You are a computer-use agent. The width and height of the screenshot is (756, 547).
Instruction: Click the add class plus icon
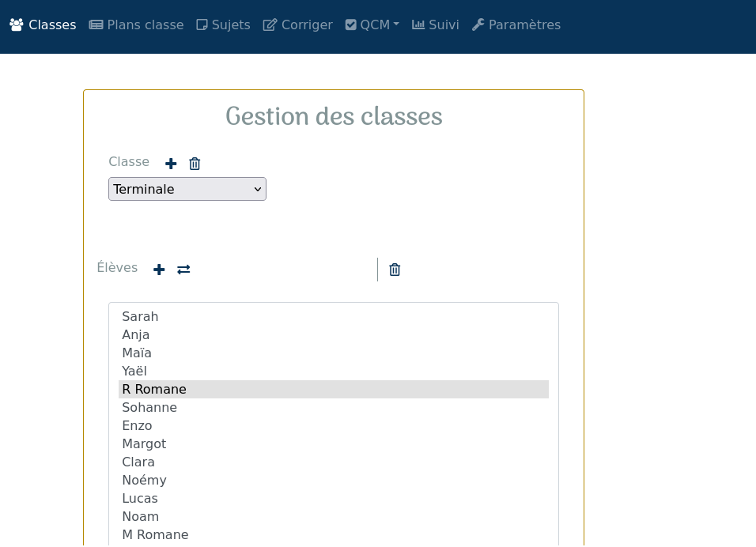point(171,164)
